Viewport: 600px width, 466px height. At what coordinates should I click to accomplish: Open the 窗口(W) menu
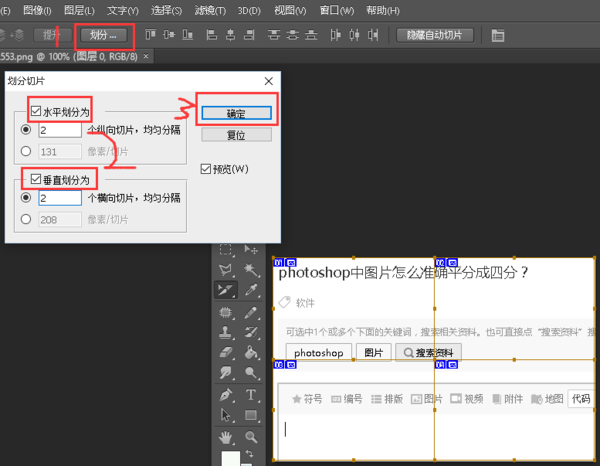click(337, 10)
